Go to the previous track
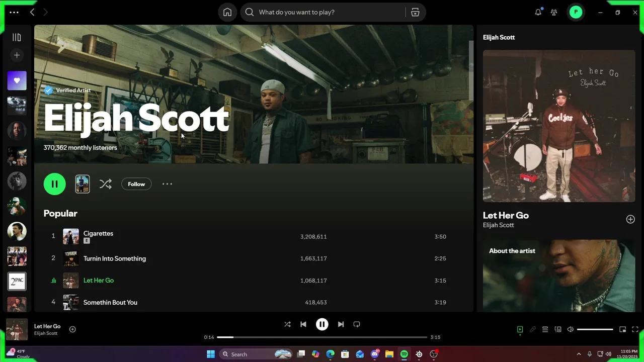644x362 pixels. click(x=303, y=324)
